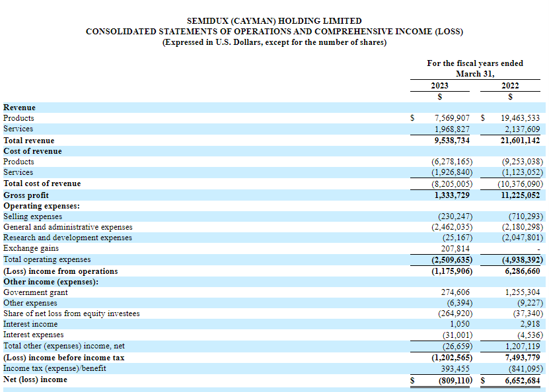Click total operating expenses (4,938,392)
Screen dimensions: 549x392
coord(523,260)
